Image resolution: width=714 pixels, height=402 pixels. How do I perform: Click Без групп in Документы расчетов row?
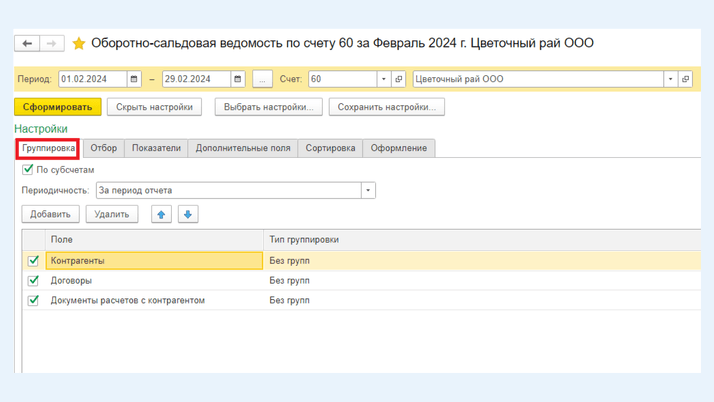290,300
